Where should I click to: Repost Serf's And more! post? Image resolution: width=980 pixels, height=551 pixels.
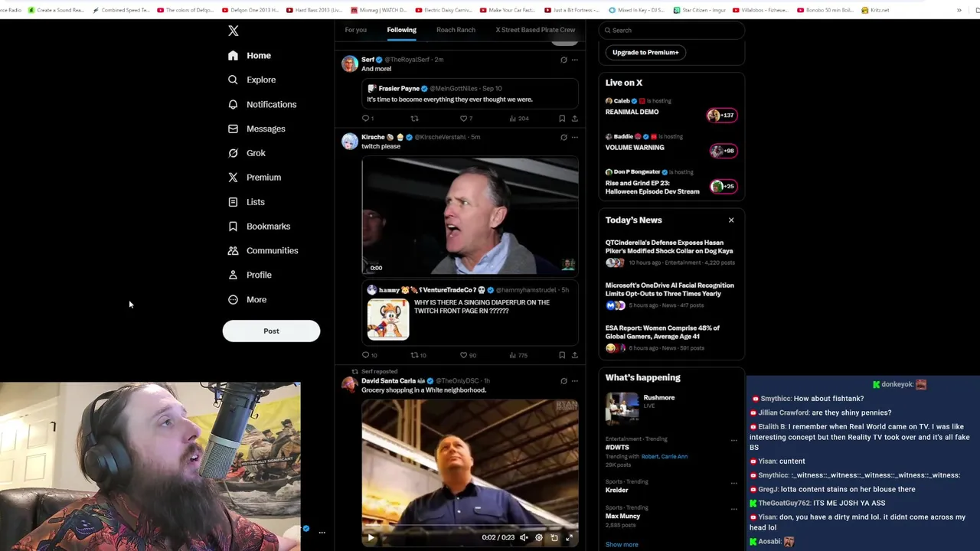(x=414, y=119)
